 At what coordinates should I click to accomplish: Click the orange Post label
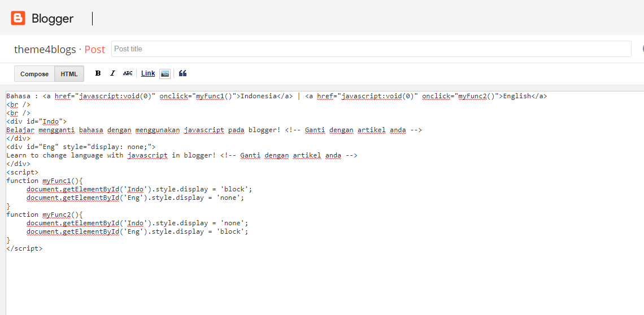(95, 49)
